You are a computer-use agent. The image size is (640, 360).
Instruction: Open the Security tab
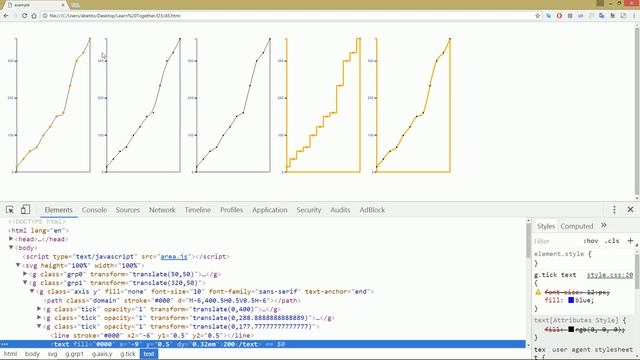[x=309, y=210]
